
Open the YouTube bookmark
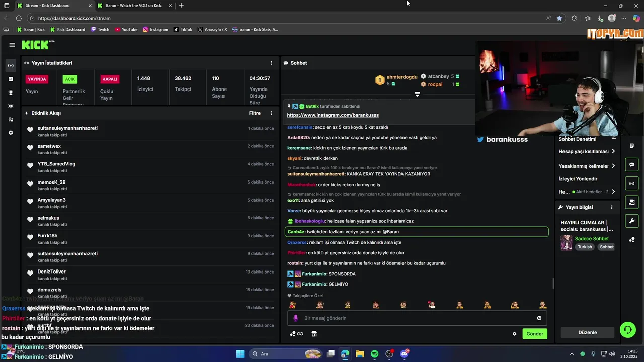pos(126,30)
